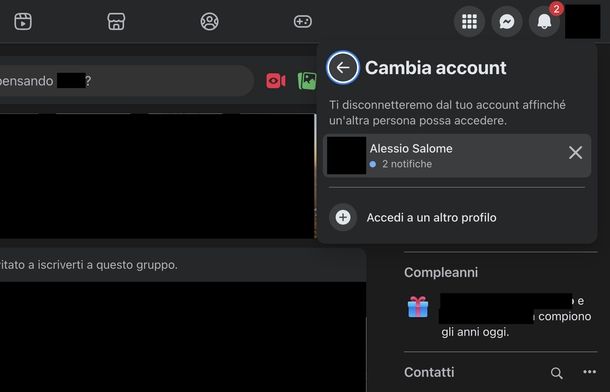Remove Alessio Salome account with the X

pos(575,153)
